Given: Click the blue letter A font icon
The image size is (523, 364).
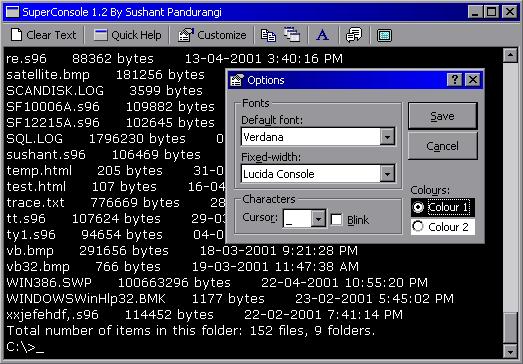Looking at the screenshot, I should 323,35.
